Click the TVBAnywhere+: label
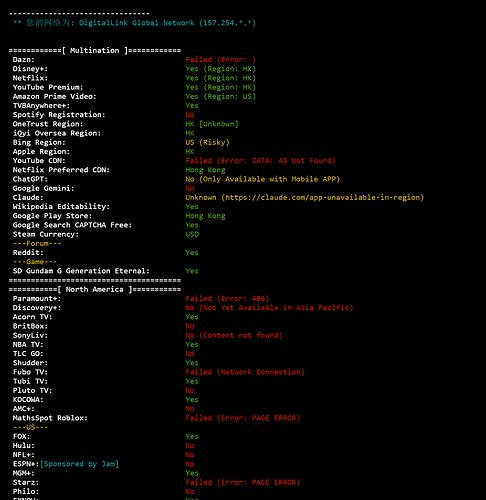Screen dimensions: 486x500 [41, 106]
